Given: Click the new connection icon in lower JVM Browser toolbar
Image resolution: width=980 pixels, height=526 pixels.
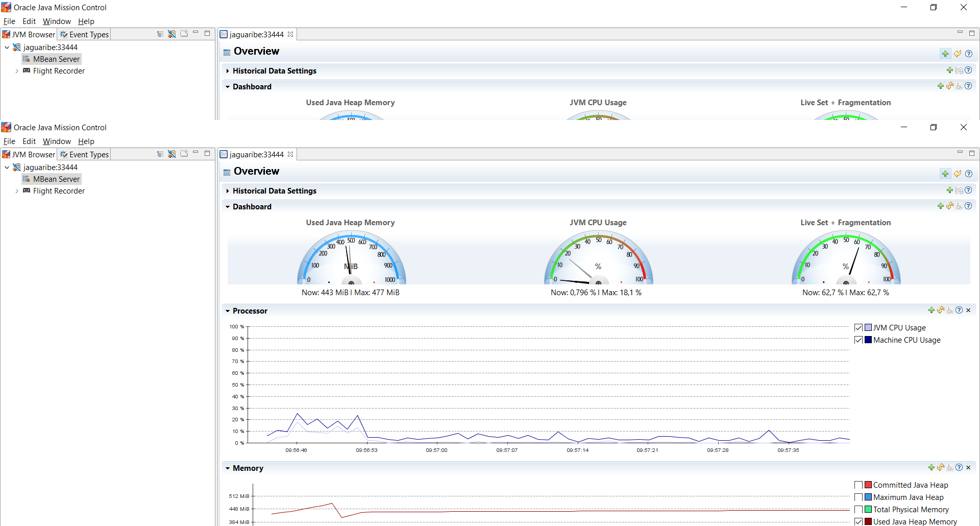Looking at the screenshot, I should tap(172, 153).
